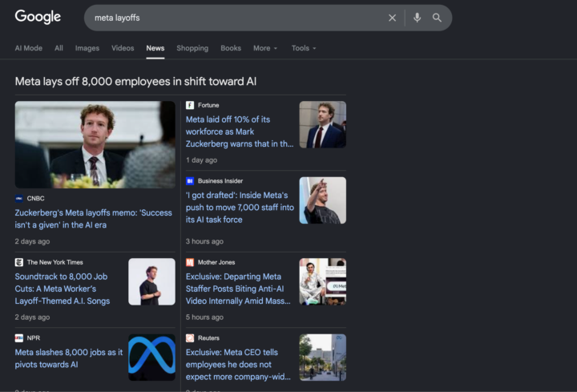
Task: Click the '3 hours ago' timestamp
Action: click(x=204, y=241)
